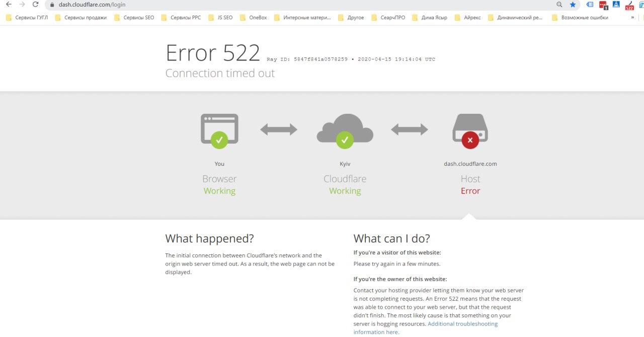This screenshot has width=644, height=337.
Task: Click the host server icon with red X
Action: click(470, 130)
